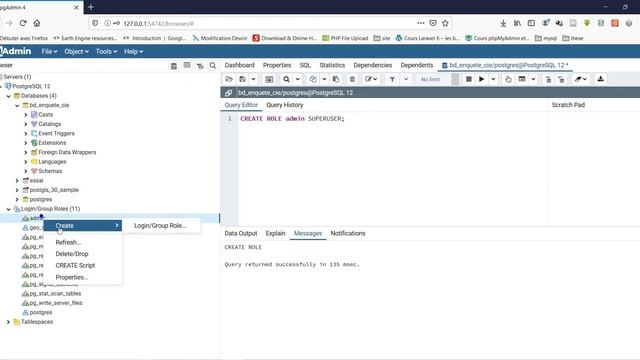This screenshot has height=360, width=640.
Task: Click the Download as CSV icon
Action: 600,79
